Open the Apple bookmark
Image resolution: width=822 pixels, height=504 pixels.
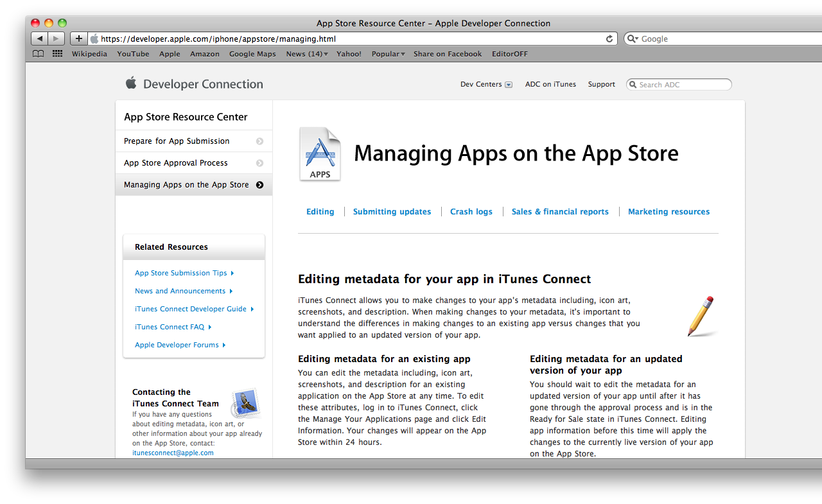pos(170,54)
